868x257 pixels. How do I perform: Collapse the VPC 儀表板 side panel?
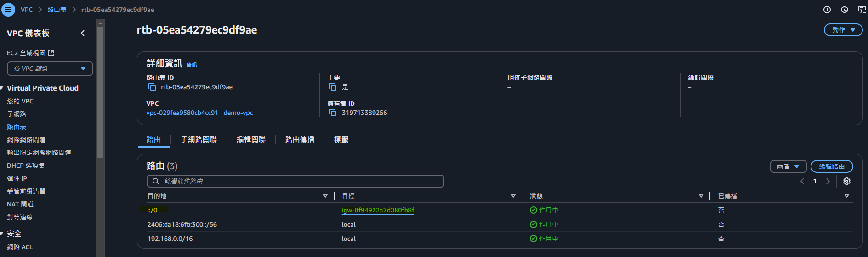click(83, 33)
